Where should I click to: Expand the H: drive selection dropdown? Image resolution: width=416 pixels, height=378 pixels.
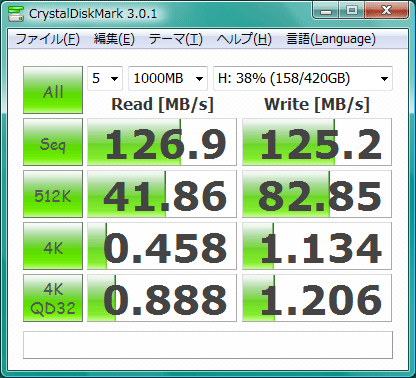pos(303,78)
